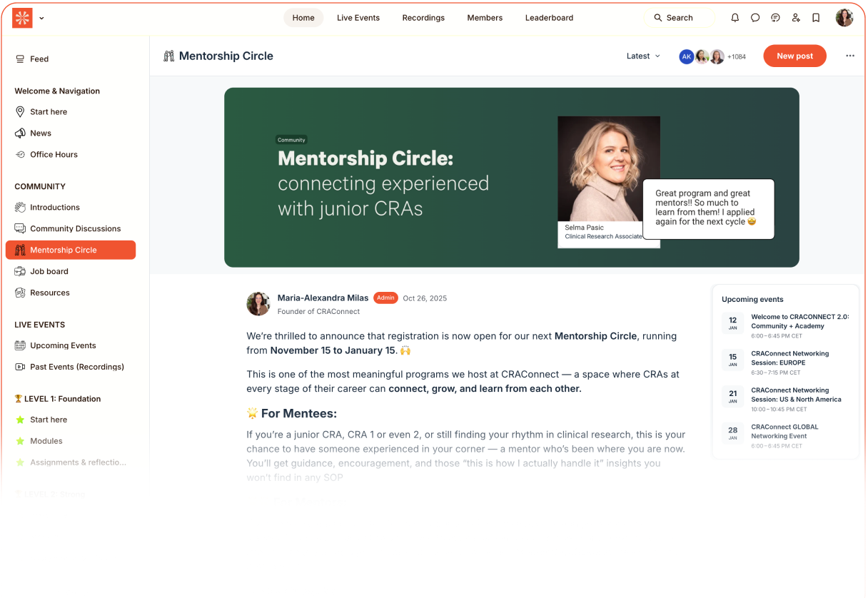Open the space options three-dot menu
Screen dimensions: 868x598
pyautogui.click(x=850, y=56)
